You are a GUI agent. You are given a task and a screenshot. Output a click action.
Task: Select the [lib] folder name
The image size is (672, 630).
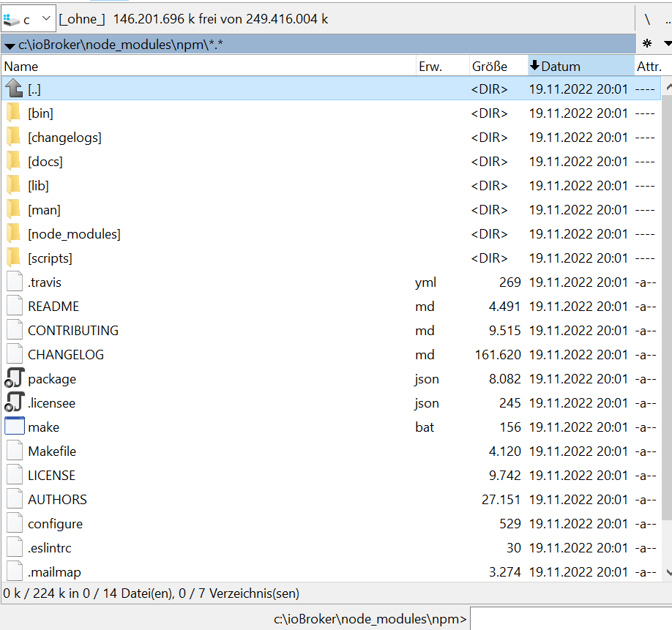coord(39,186)
